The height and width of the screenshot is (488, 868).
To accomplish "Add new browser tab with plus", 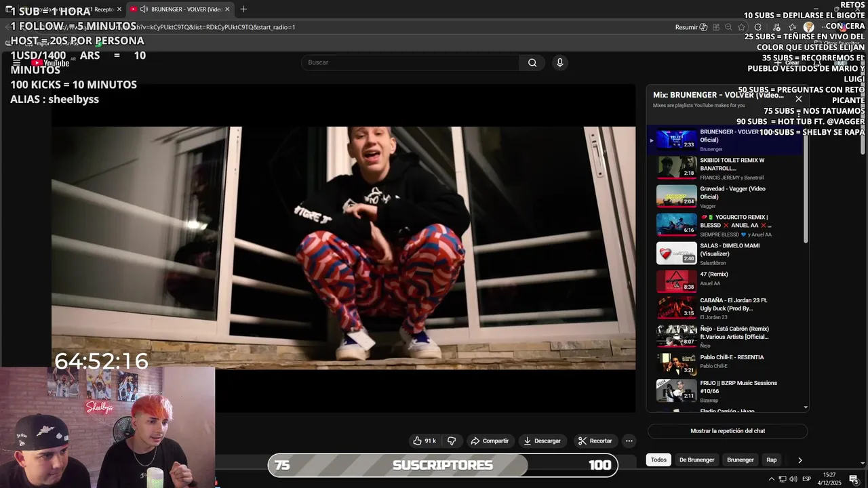I will 243,9.
